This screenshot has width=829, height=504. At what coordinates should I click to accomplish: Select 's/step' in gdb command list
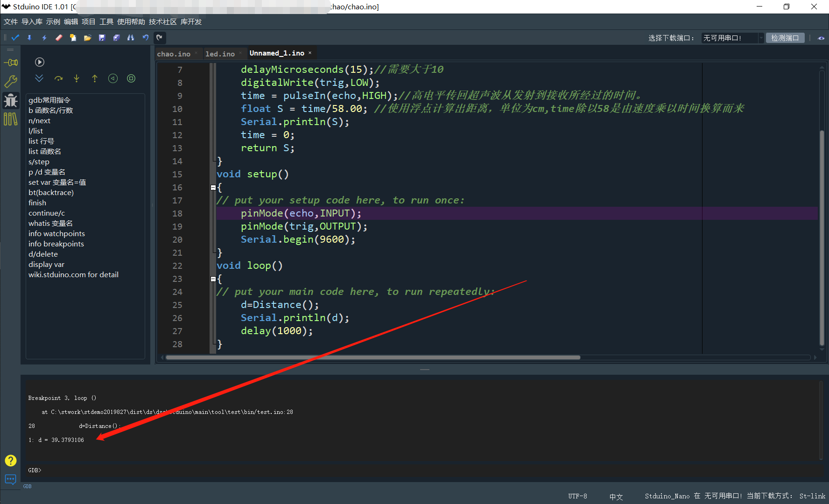[39, 162]
